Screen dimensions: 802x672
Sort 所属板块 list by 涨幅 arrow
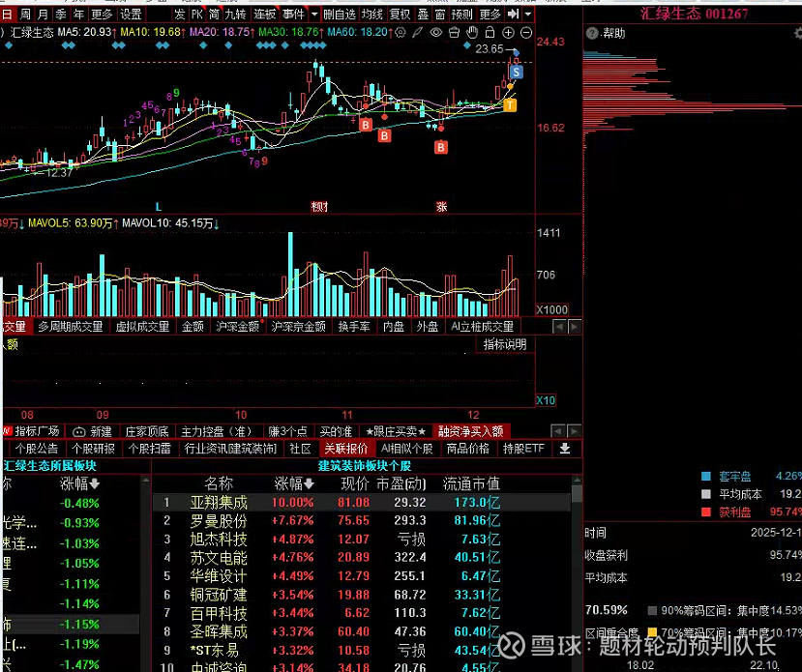[x=95, y=483]
